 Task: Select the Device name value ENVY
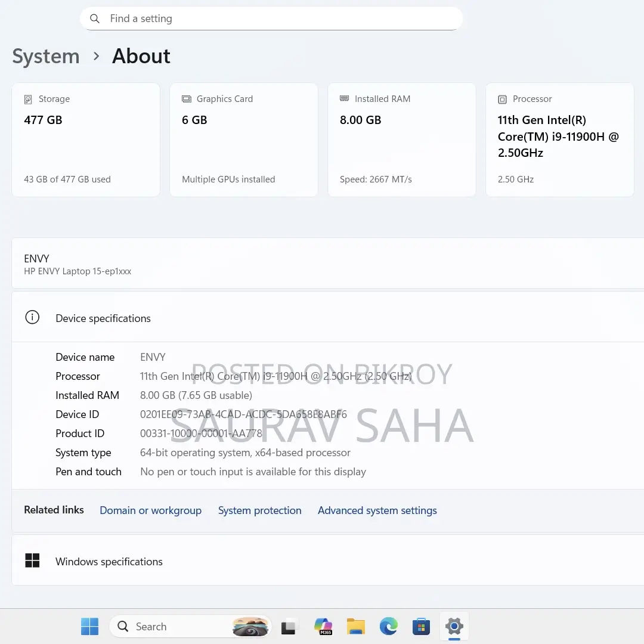153,357
